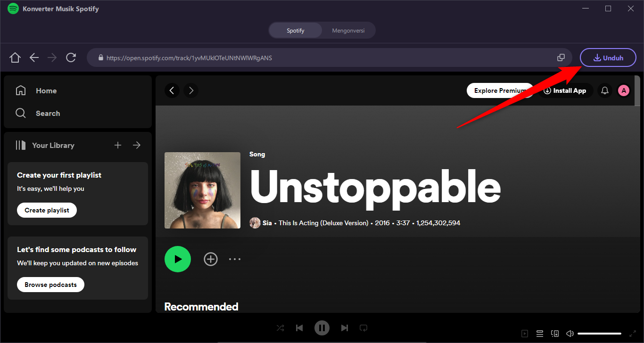
Task: Open artist Sia's page link
Action: click(x=267, y=223)
